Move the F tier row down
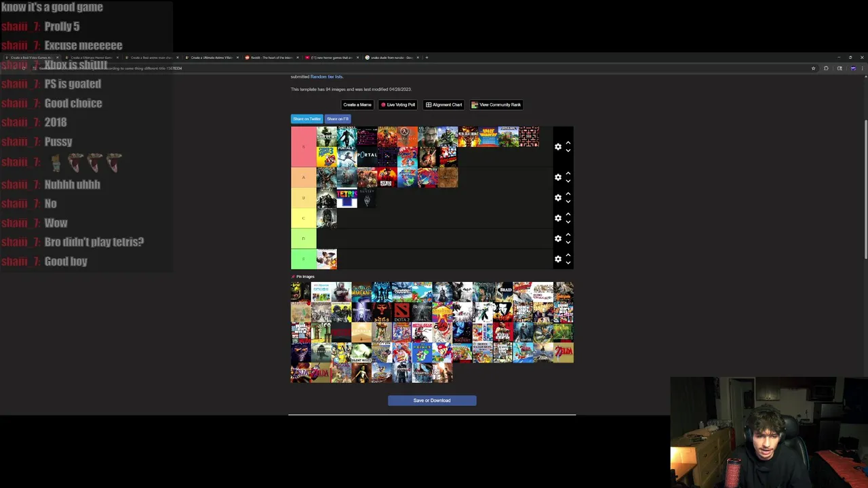Screen dimensions: 868x488 [568, 263]
